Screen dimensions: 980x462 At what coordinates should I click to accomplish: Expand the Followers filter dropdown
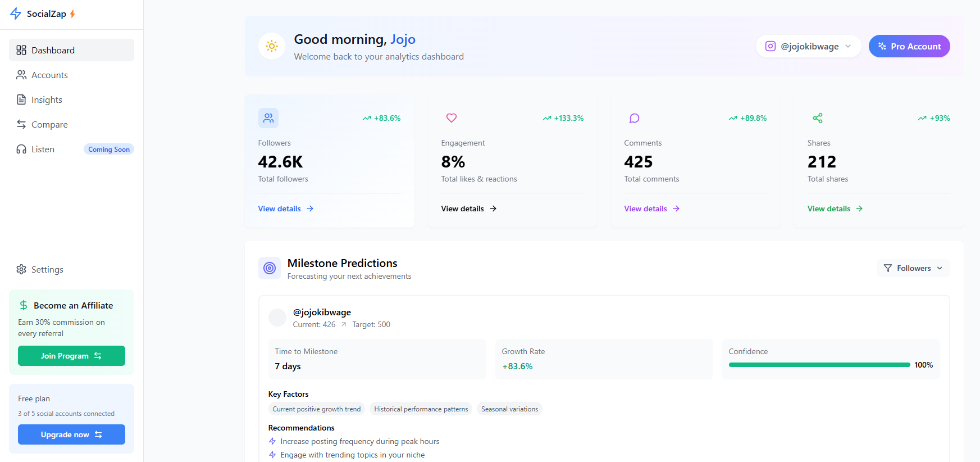(913, 268)
